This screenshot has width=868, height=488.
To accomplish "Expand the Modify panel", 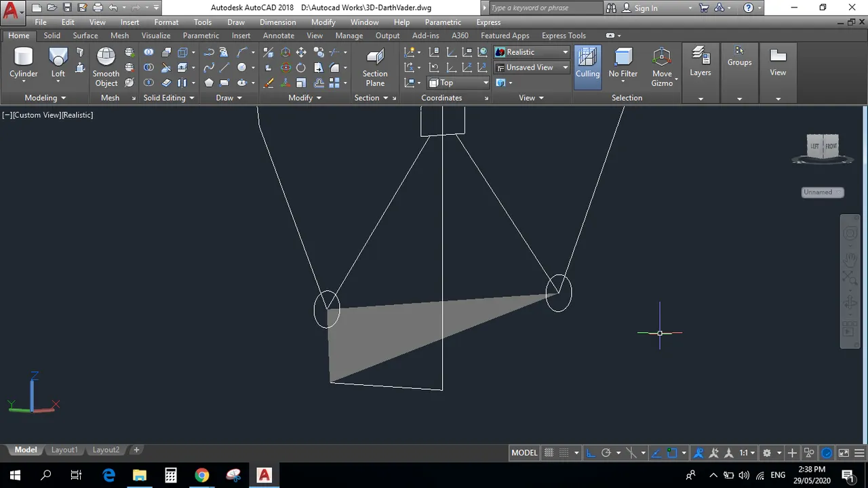I will pos(304,98).
